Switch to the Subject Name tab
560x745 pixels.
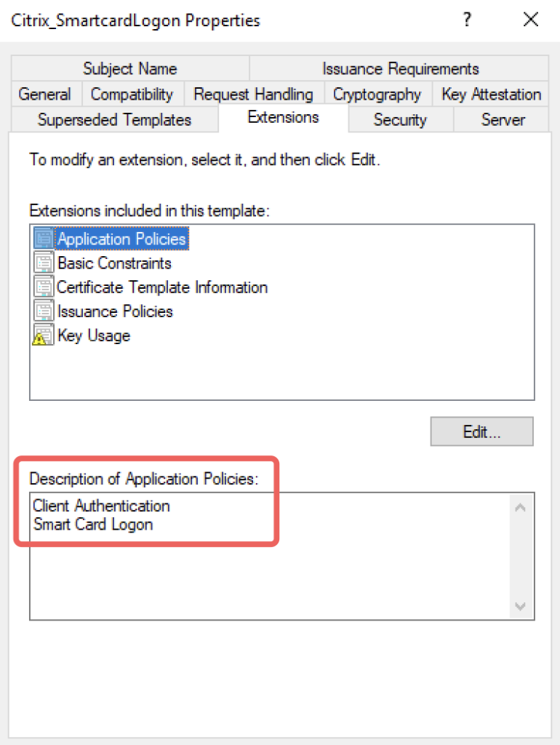130,68
